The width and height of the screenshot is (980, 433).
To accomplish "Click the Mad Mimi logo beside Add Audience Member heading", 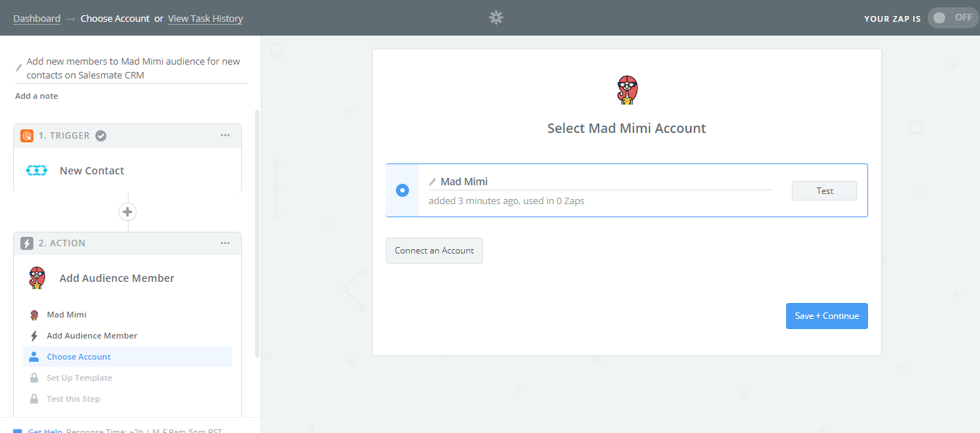I will click(36, 278).
